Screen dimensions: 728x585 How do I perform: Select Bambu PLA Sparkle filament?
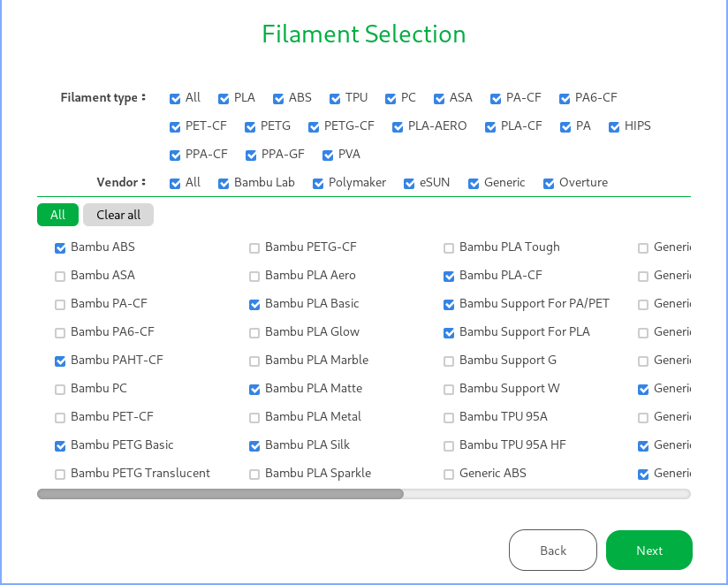pyautogui.click(x=254, y=474)
